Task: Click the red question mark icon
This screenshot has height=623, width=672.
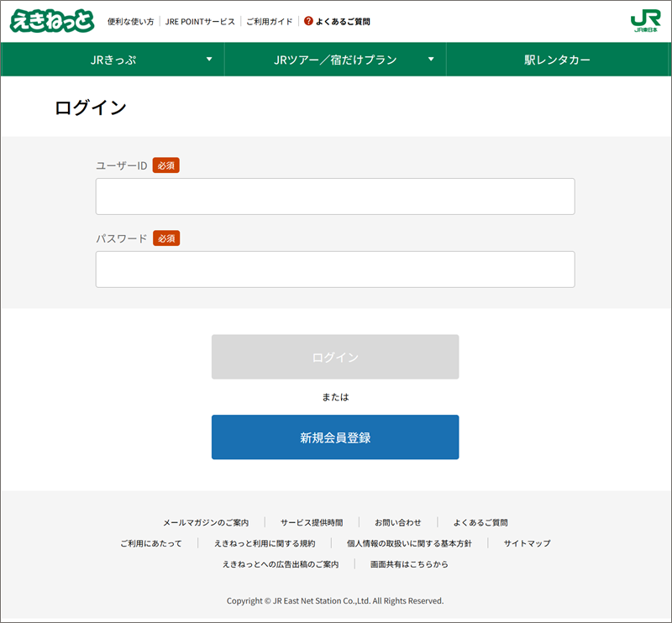Action: tap(308, 21)
